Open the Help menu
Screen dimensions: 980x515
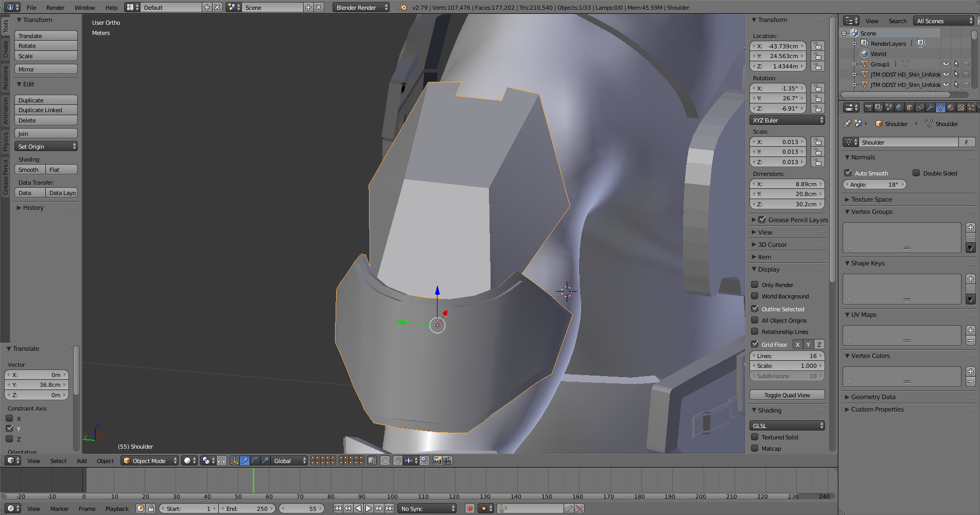click(111, 7)
